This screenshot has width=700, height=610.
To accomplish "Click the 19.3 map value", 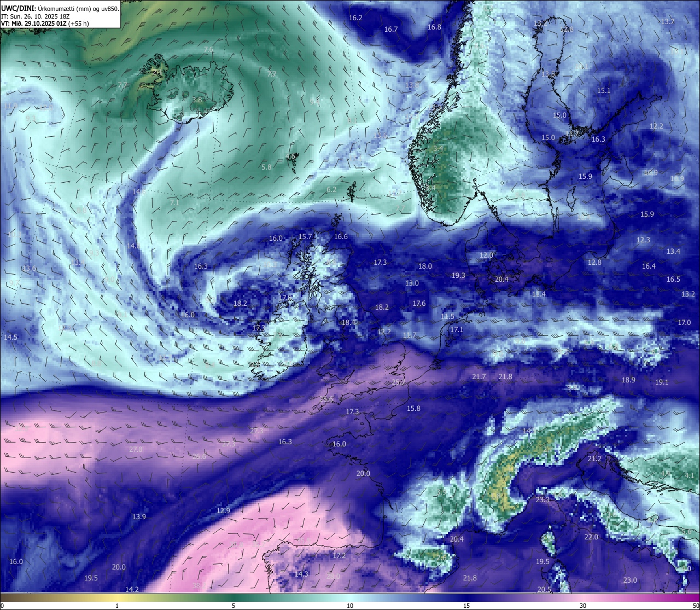I will tap(458, 276).
